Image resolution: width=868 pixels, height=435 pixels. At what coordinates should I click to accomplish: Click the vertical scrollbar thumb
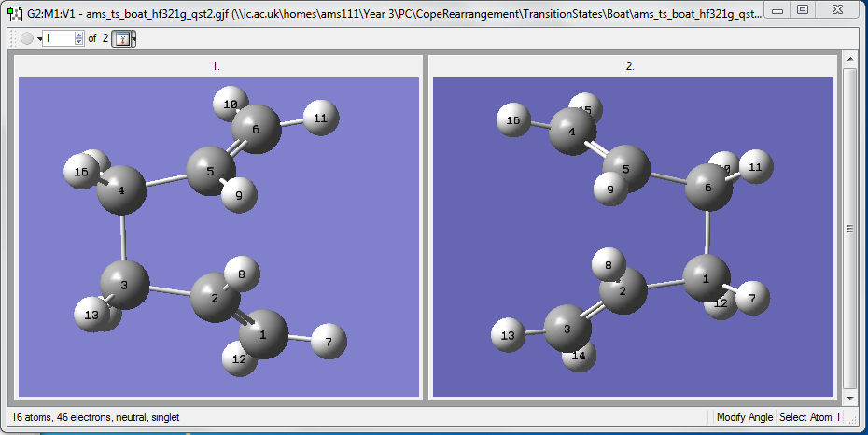tap(849, 229)
